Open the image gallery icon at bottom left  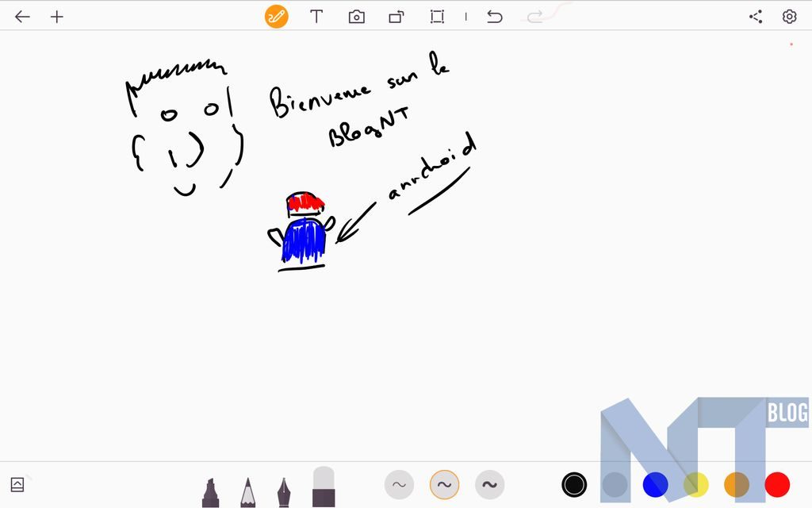(x=17, y=485)
